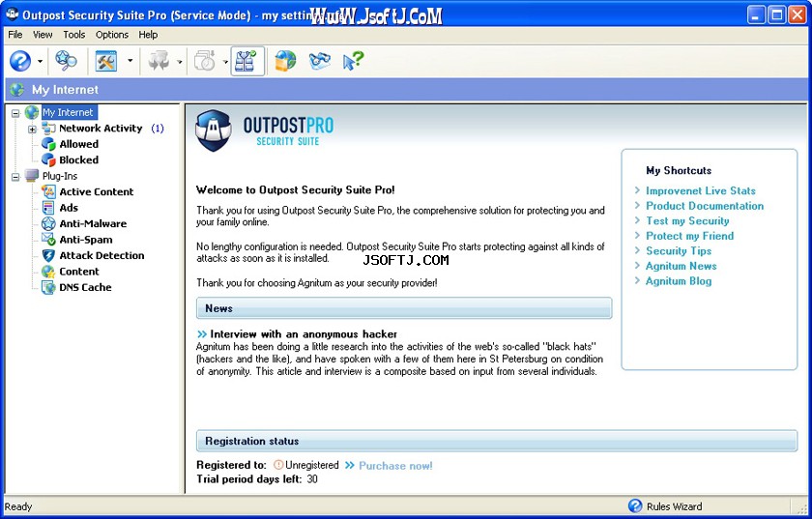The width and height of the screenshot is (812, 519).
Task: Select the Attack Detection plug-in
Action: (101, 255)
